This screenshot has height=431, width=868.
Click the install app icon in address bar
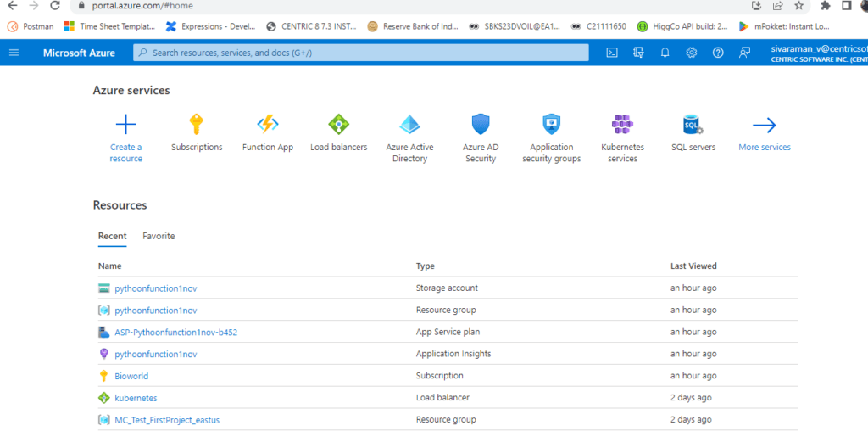757,6
